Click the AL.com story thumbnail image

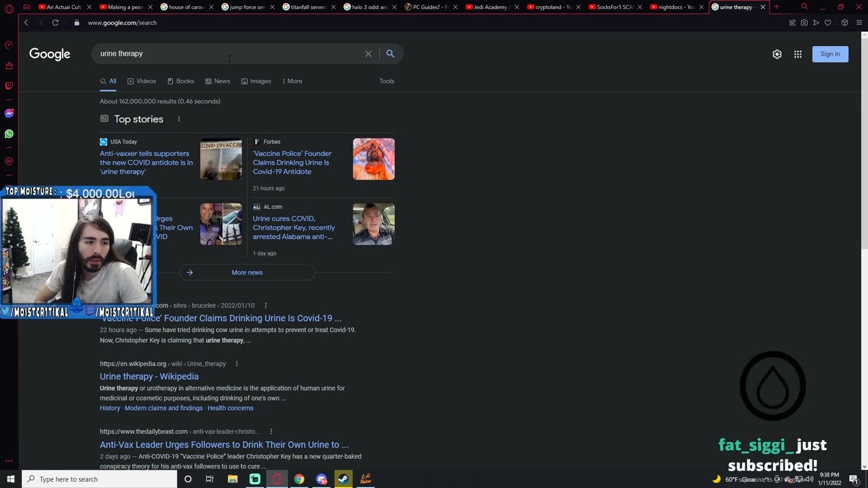374,224
